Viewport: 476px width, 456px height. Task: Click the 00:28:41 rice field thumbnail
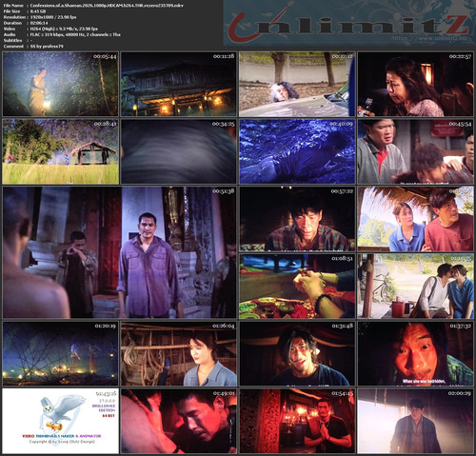click(x=60, y=151)
